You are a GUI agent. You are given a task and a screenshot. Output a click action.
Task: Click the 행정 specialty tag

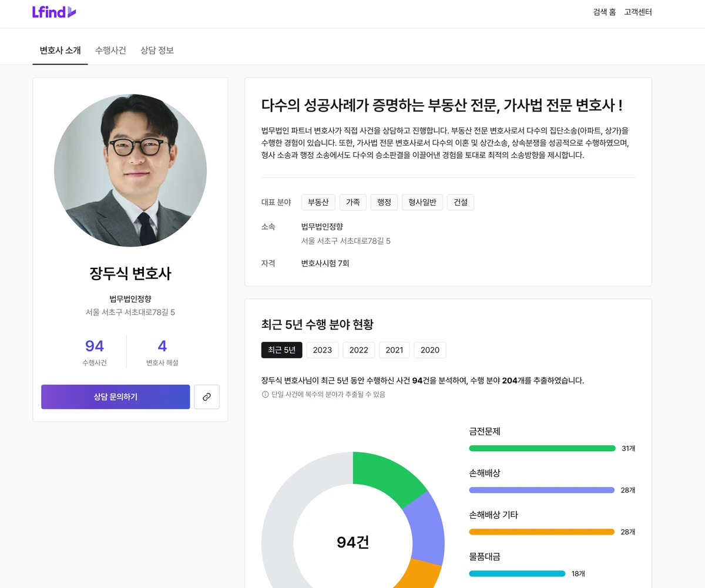click(x=384, y=202)
